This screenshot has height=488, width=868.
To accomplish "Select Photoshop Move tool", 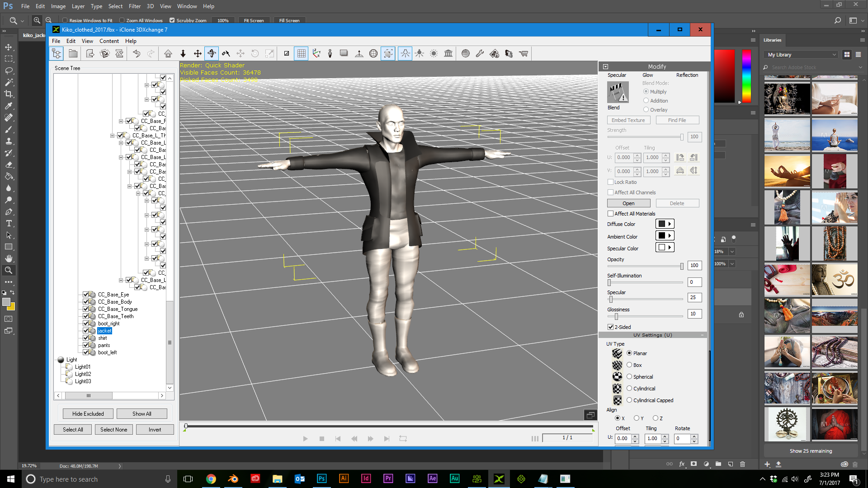I will point(9,47).
